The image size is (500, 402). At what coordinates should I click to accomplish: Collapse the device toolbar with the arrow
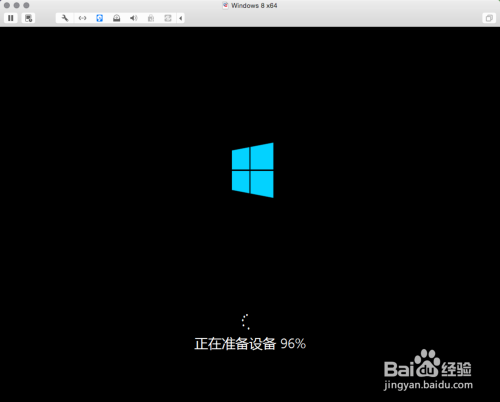tap(181, 18)
